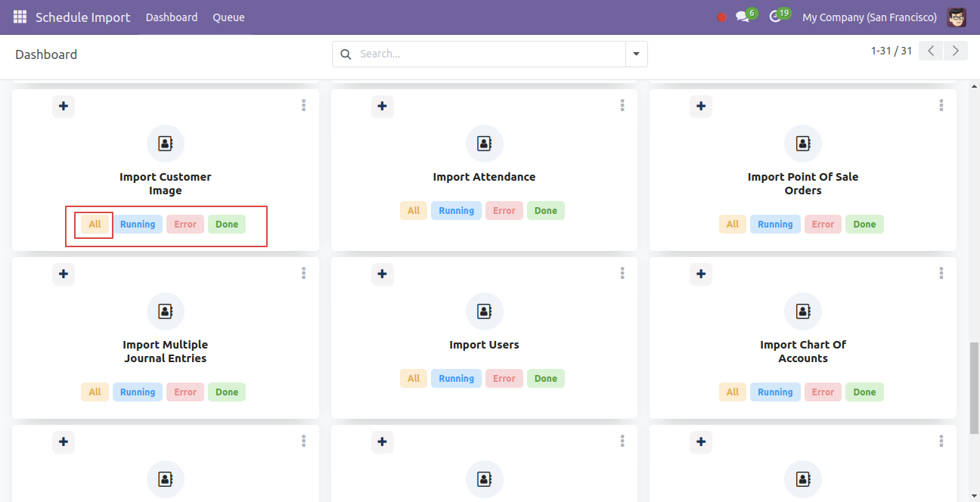Open kebab menu on Import Chart Of Accounts card
The width and height of the screenshot is (980, 502).
[941, 274]
